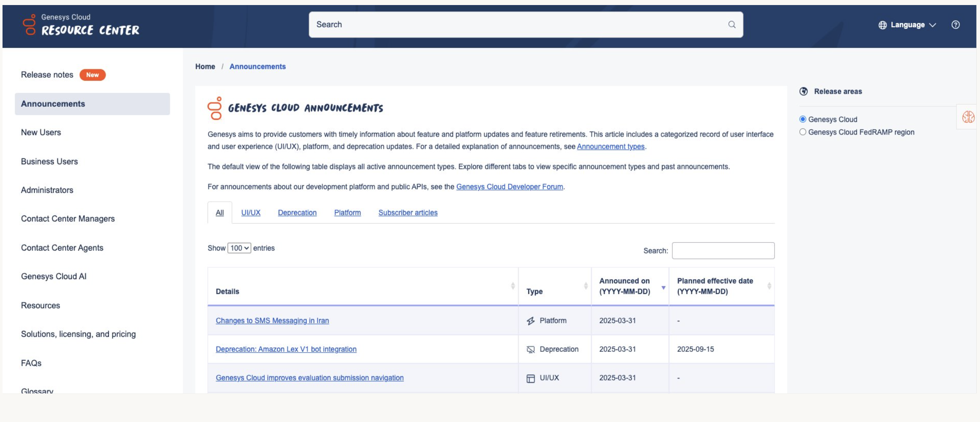Open the Genesys Cloud Developer Forum link
This screenshot has height=422, width=980.
click(x=509, y=187)
